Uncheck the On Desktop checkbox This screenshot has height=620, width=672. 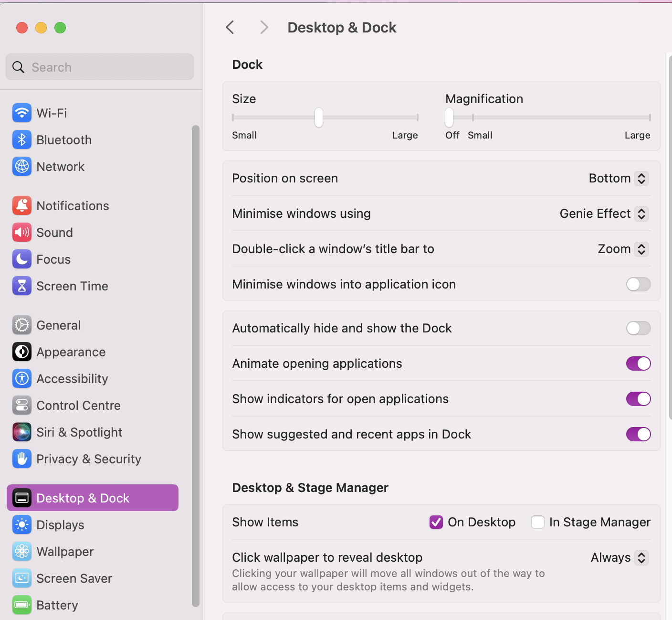tap(436, 522)
